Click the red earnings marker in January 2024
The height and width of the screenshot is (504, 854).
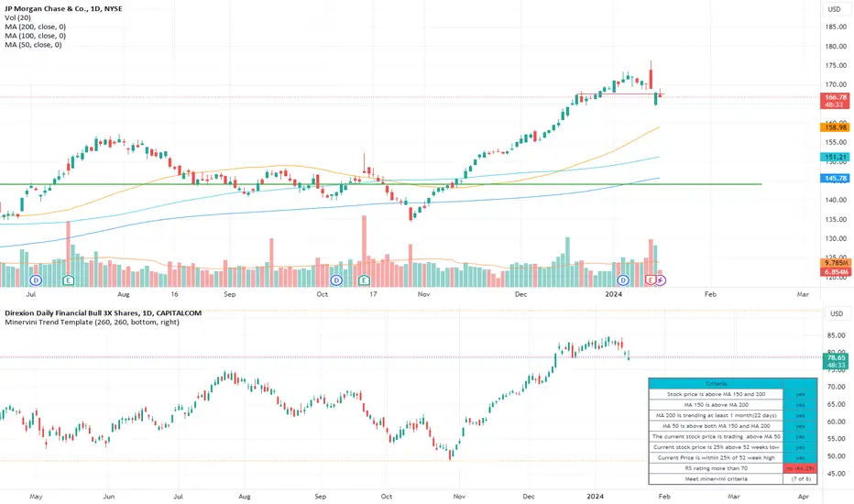coord(651,280)
